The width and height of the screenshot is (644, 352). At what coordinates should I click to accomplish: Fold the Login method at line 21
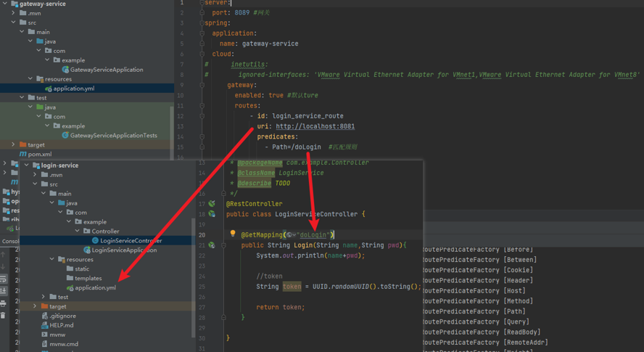point(223,245)
